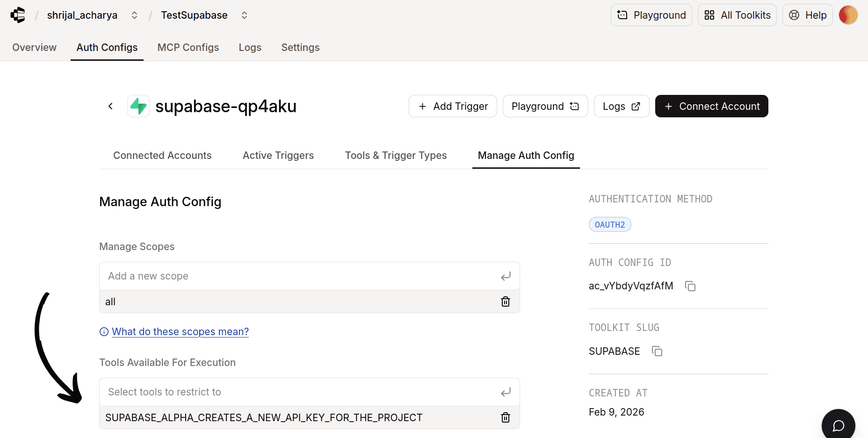868x438 pixels.
Task: Focus the 'Select tools to restrict to' field
Action: click(x=299, y=392)
